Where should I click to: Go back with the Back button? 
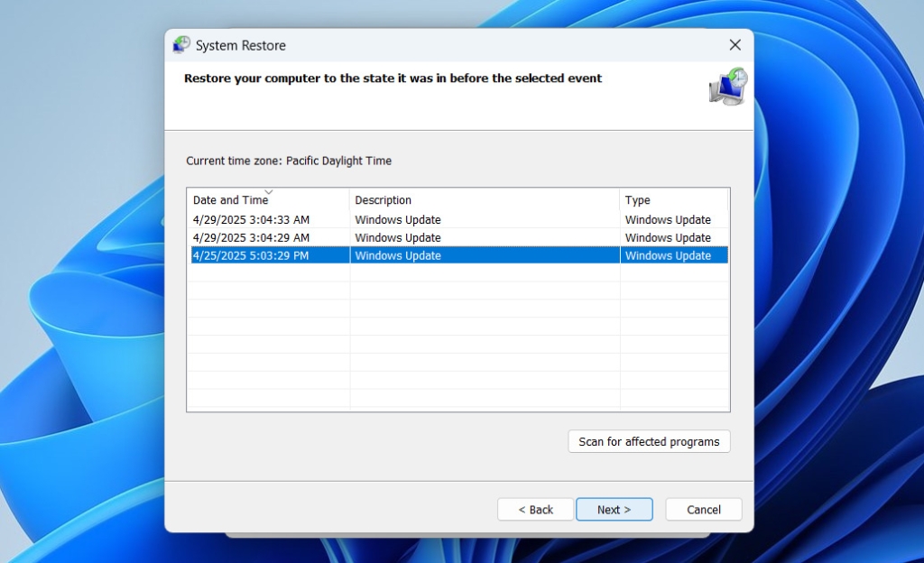click(x=535, y=509)
